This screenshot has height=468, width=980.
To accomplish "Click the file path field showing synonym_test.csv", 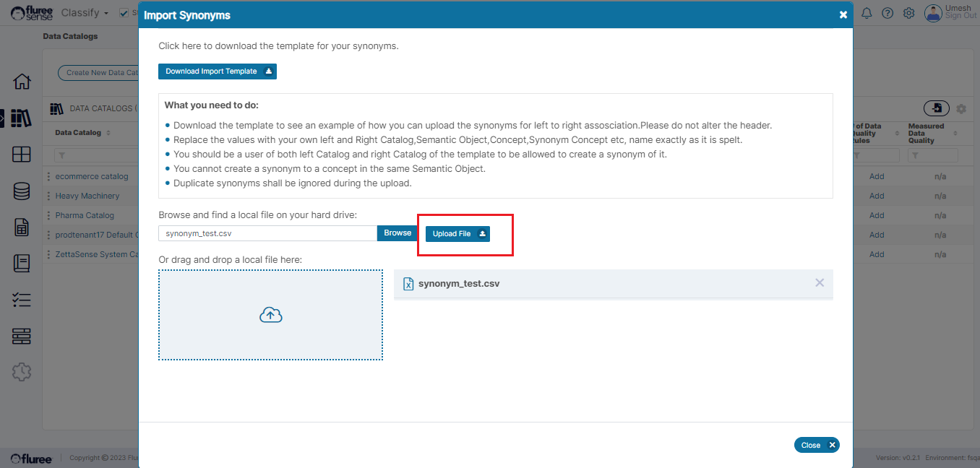I will tap(267, 233).
